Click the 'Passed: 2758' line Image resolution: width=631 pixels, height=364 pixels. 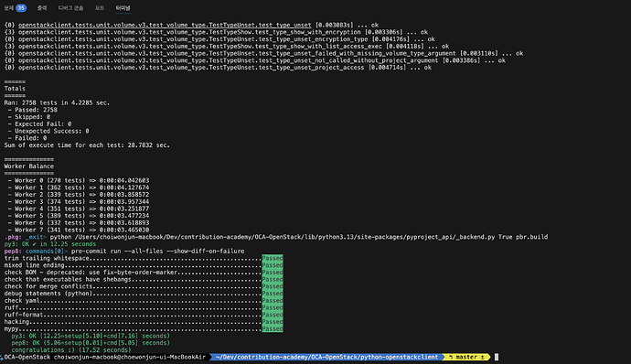coord(33,110)
